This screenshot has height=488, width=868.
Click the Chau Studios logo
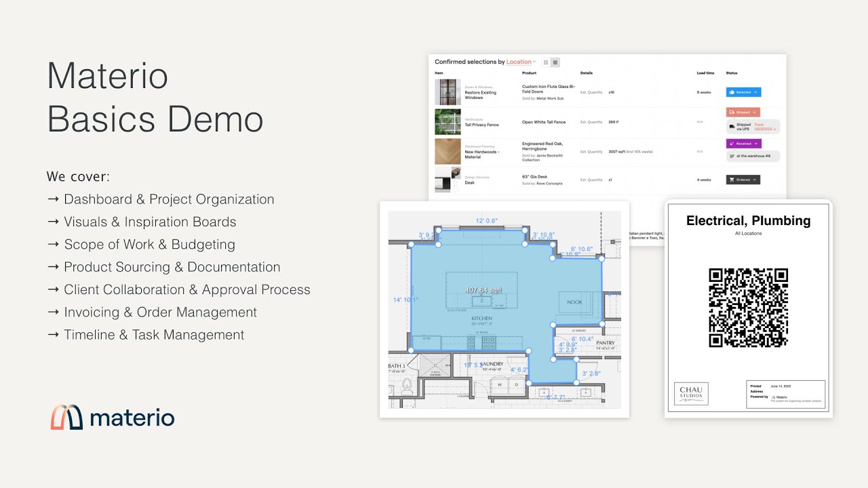coord(691,394)
